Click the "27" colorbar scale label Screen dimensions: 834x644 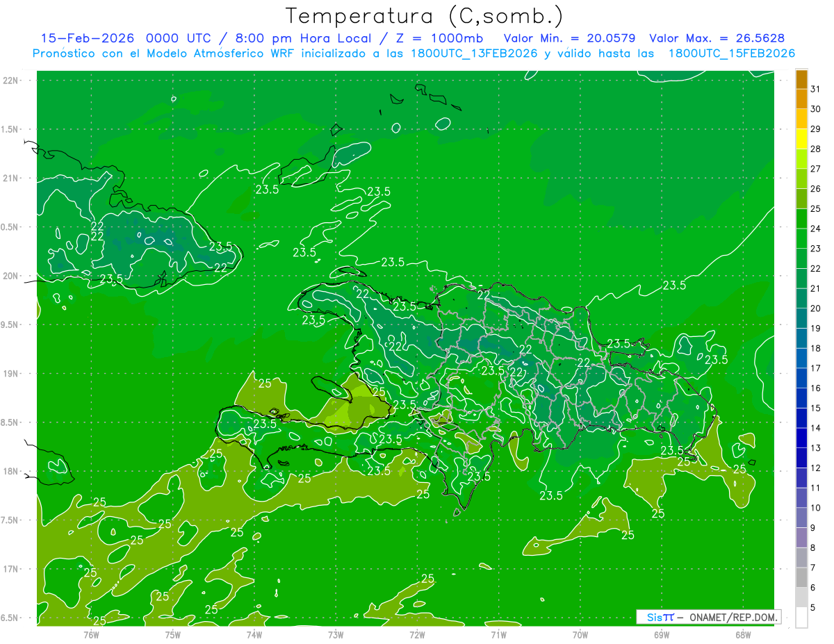(816, 169)
